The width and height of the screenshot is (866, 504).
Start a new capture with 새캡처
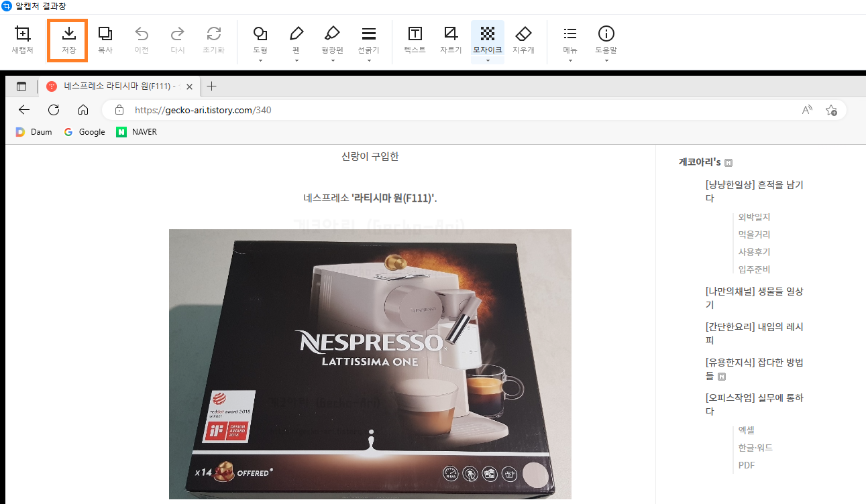pyautogui.click(x=23, y=40)
